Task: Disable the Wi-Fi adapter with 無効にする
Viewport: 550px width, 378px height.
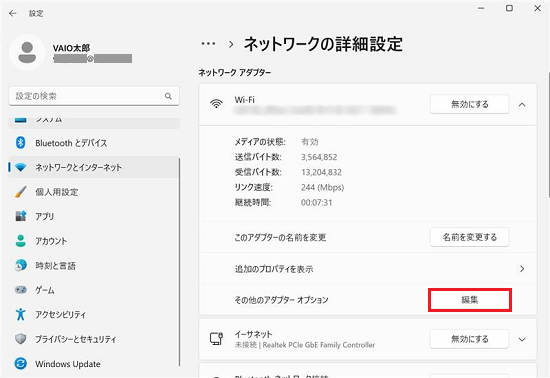Action: click(x=469, y=104)
